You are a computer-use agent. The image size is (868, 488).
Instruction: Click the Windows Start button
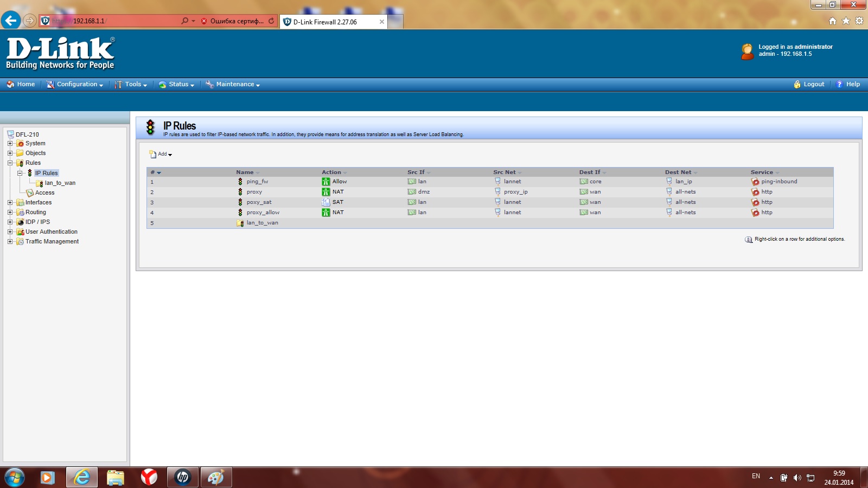tap(15, 477)
